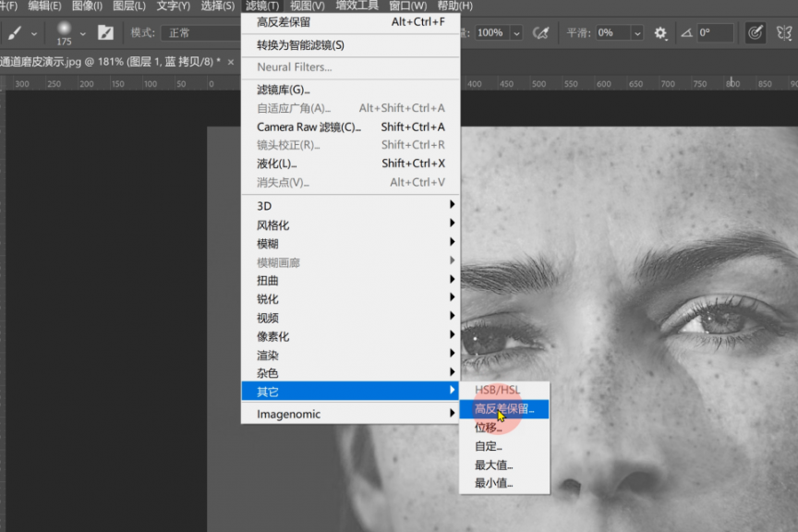The width and height of the screenshot is (798, 532).
Task: Expand the 模糊 blur submenu
Action: tap(267, 244)
